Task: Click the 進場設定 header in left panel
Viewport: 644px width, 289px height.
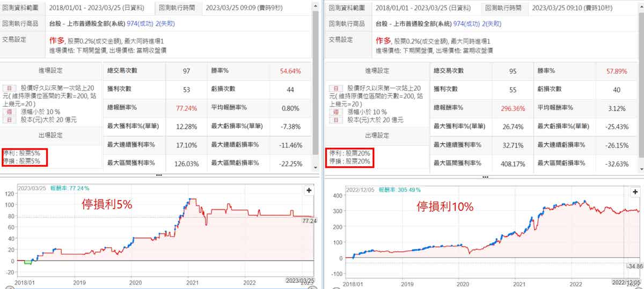Action: pos(51,71)
